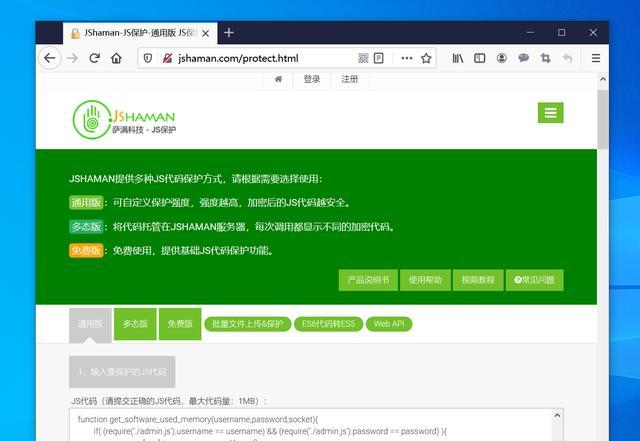Open page actions three-dot menu
The width and height of the screenshot is (640, 441).
[x=407, y=58]
